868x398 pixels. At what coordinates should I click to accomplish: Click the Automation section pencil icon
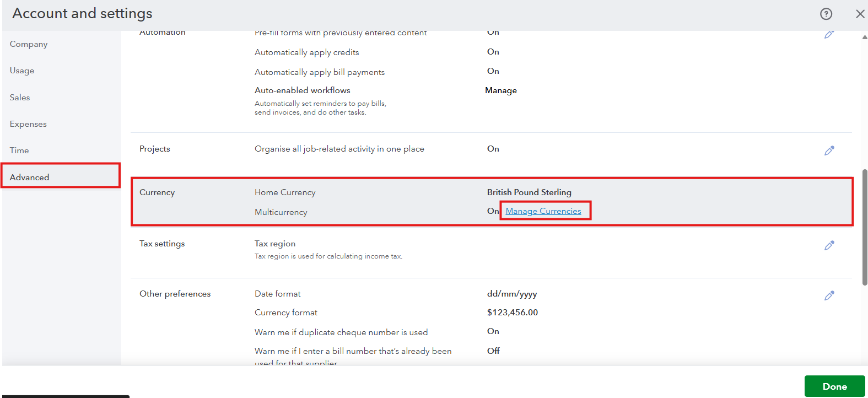point(829,35)
